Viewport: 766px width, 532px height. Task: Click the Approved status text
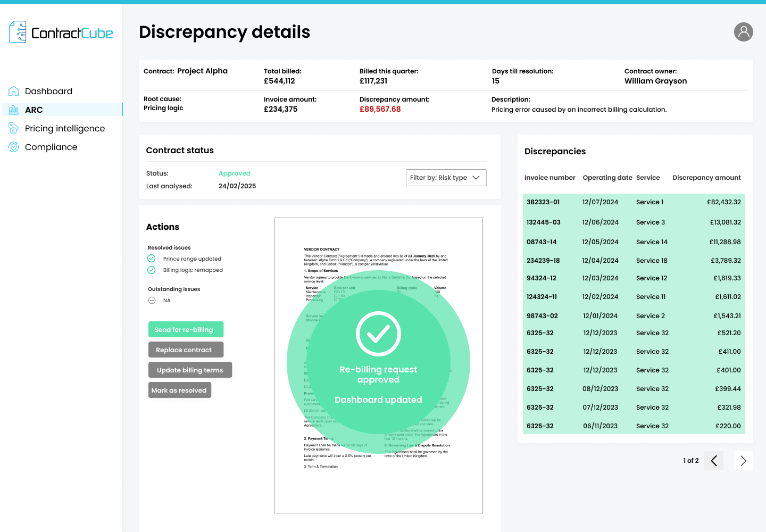tap(235, 173)
